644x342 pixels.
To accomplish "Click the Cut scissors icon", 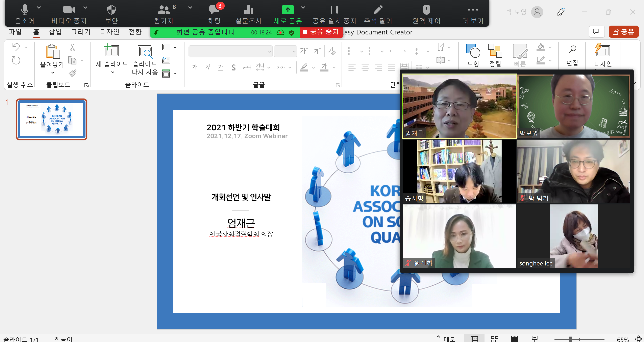I will 72,47.
